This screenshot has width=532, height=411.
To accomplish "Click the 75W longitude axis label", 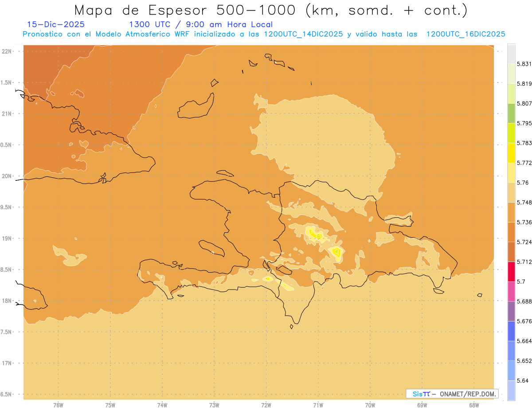I will click(110, 406).
